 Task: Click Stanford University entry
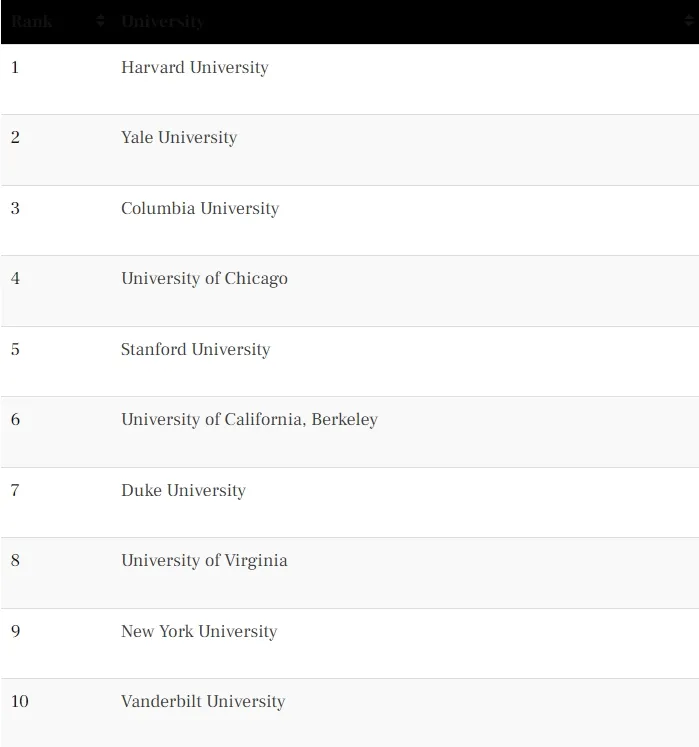coord(195,349)
